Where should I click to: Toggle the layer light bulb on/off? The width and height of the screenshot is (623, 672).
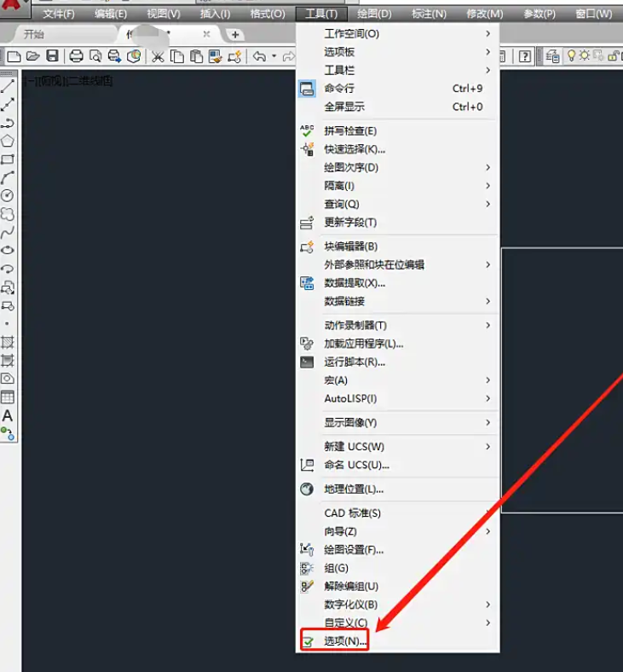572,56
